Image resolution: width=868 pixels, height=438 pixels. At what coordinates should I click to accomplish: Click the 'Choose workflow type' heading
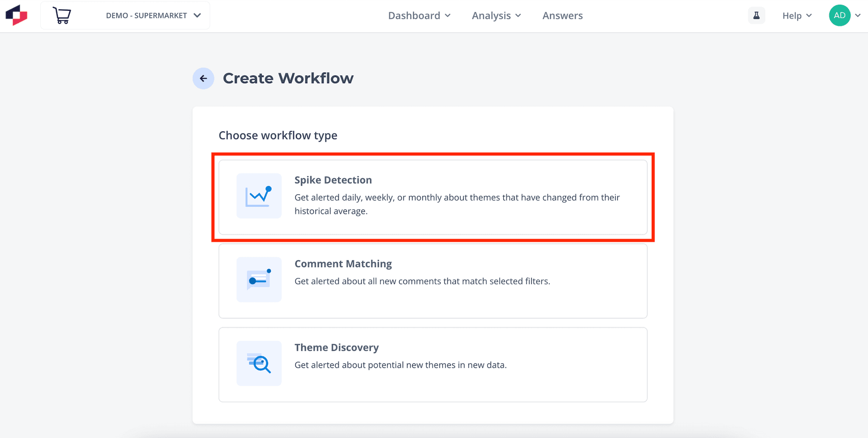(278, 135)
